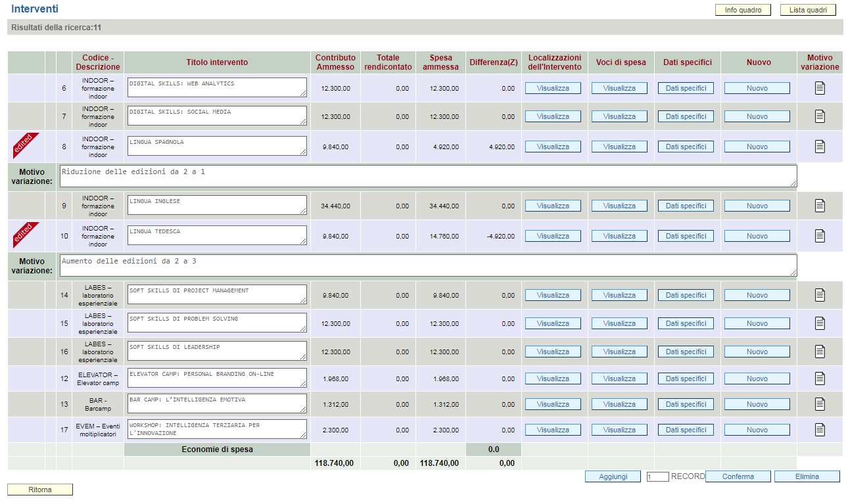This screenshot has height=504, width=846.
Task: Edit the 'Riduzione delle edizioni' reason text area
Action: [427, 175]
